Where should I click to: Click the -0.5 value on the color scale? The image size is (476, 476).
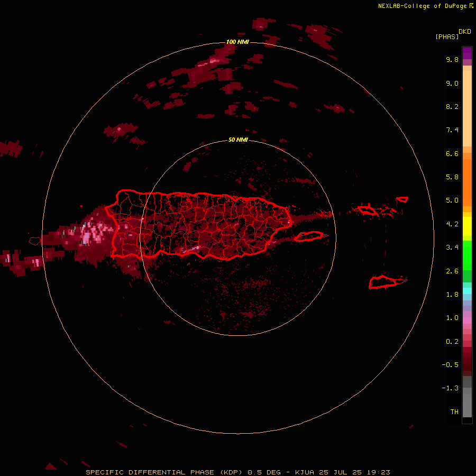tap(450, 365)
